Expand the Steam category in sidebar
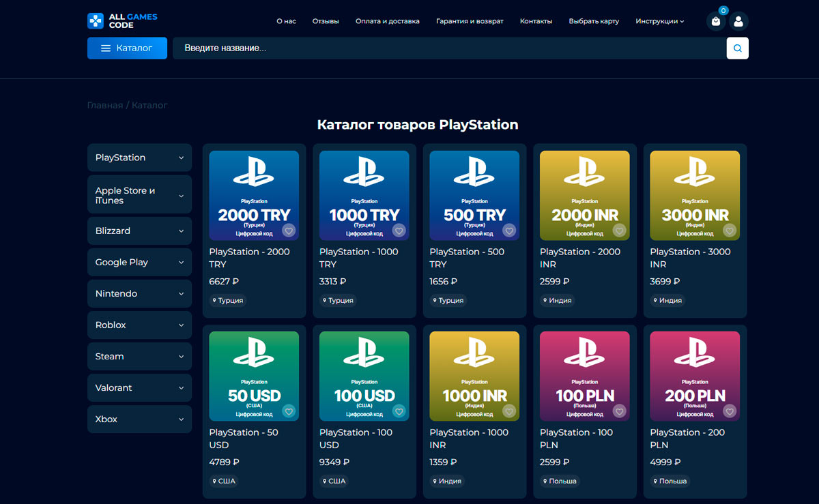Viewport: 819px width, 504px height. tap(139, 357)
